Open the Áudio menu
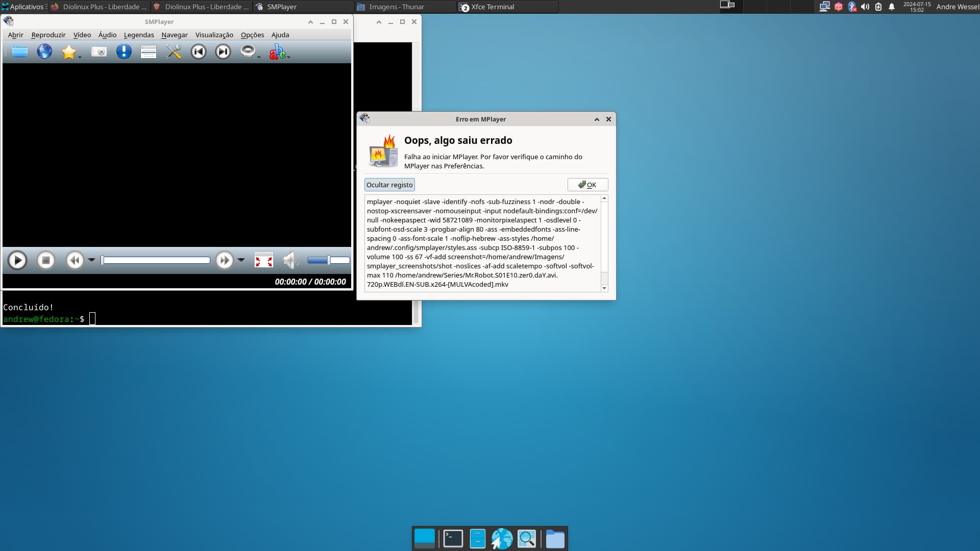Image resolution: width=980 pixels, height=551 pixels. point(107,35)
